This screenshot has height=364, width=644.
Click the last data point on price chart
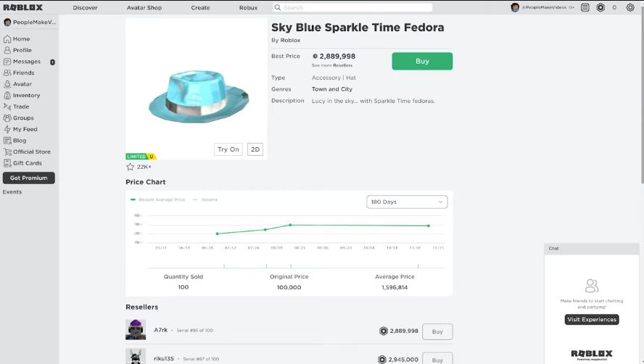pos(429,226)
